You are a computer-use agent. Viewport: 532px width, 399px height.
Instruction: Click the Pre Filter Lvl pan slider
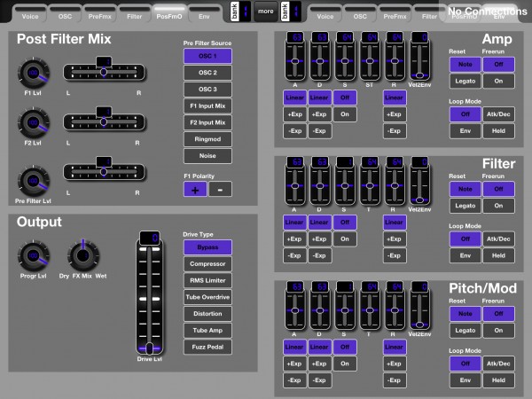coord(104,172)
